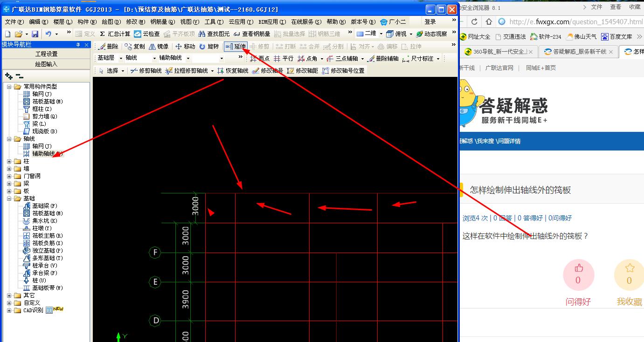
Task: Click 修改轴距 edit axis spacing
Action: click(x=302, y=71)
